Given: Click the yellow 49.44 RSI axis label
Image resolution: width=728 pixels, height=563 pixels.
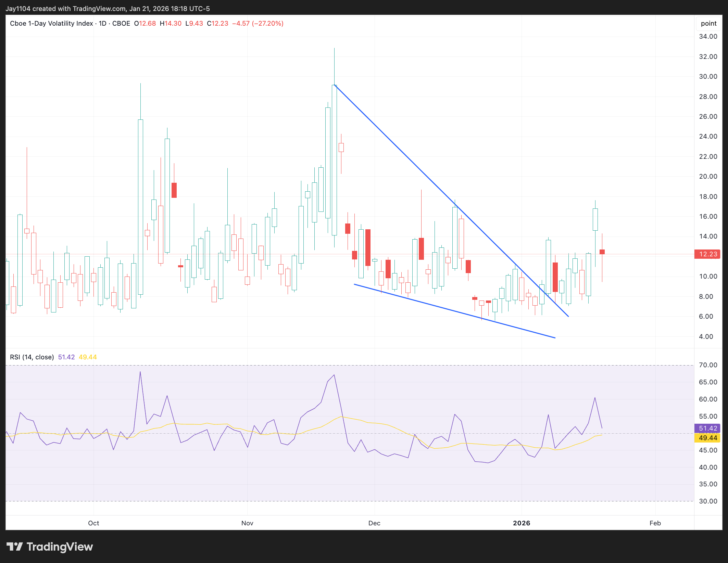Looking at the screenshot, I should click(707, 438).
